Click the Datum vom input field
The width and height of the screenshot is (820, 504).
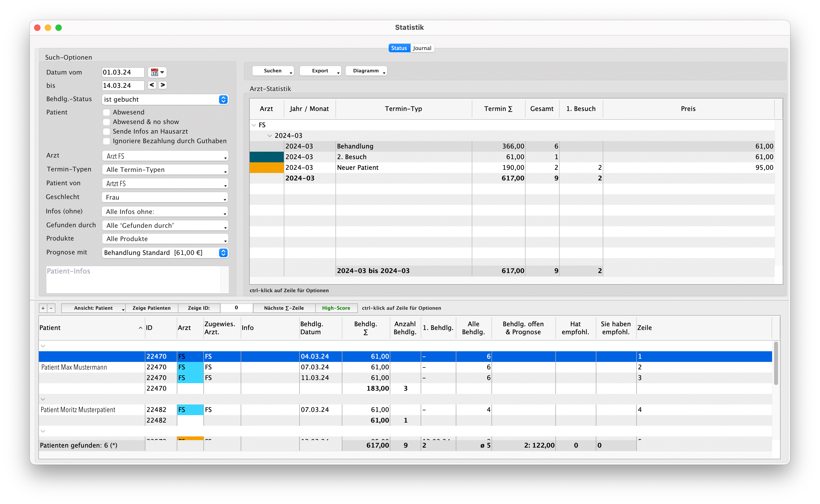[123, 72]
